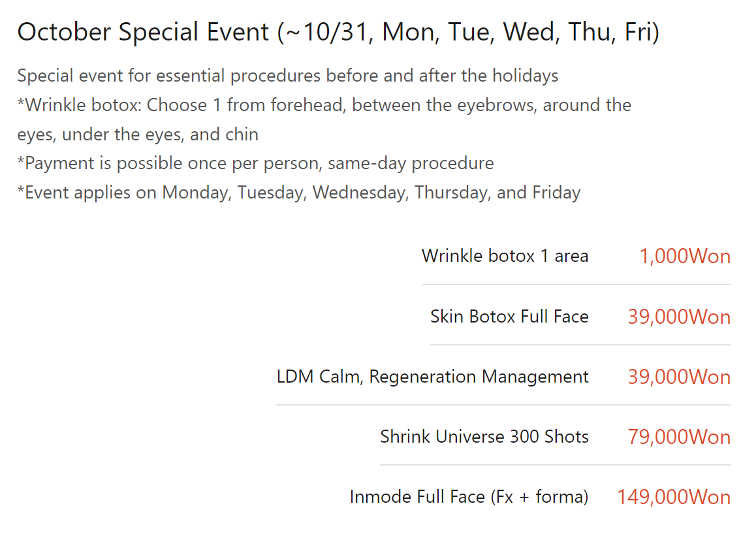Screen dimensions: 756x538
Task: Click the "eyes, under the eyes, and chin" line
Action: (138, 134)
